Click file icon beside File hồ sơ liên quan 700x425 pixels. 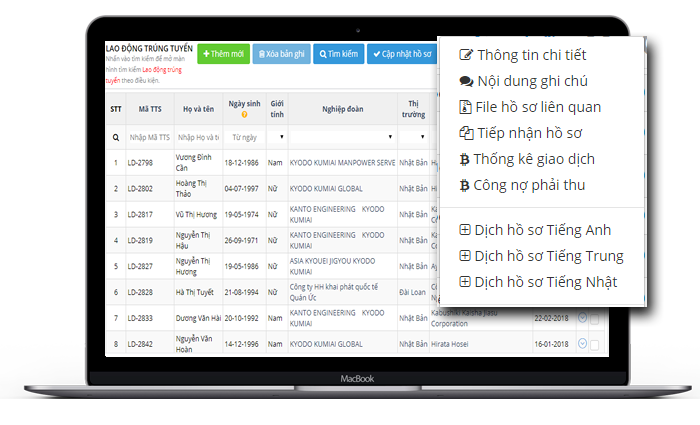[465, 107]
